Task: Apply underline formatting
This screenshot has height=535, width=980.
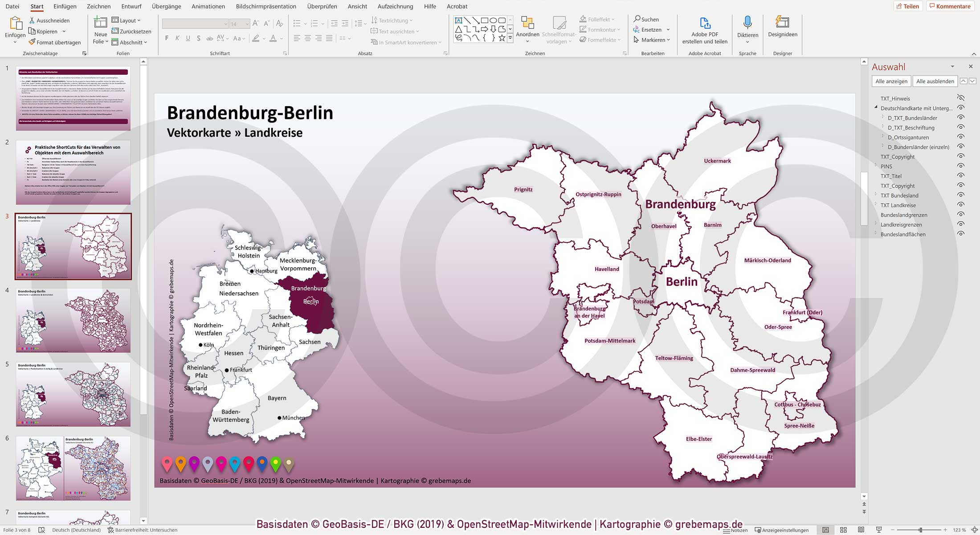Action: [x=188, y=38]
